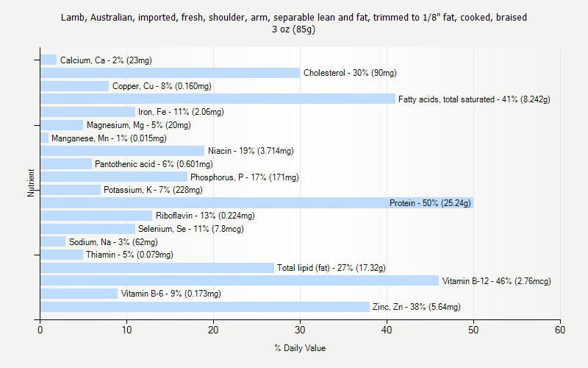Click the '% Daily Value' axis title

click(300, 348)
